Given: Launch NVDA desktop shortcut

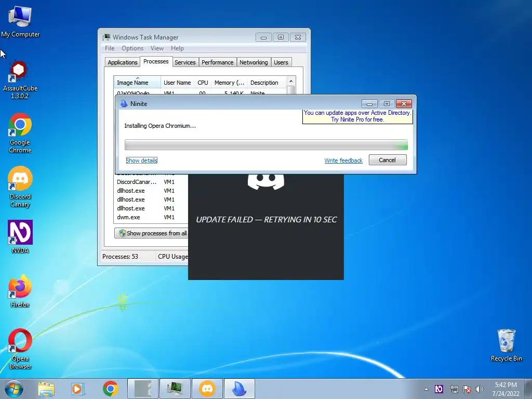Looking at the screenshot, I should click(20, 237).
